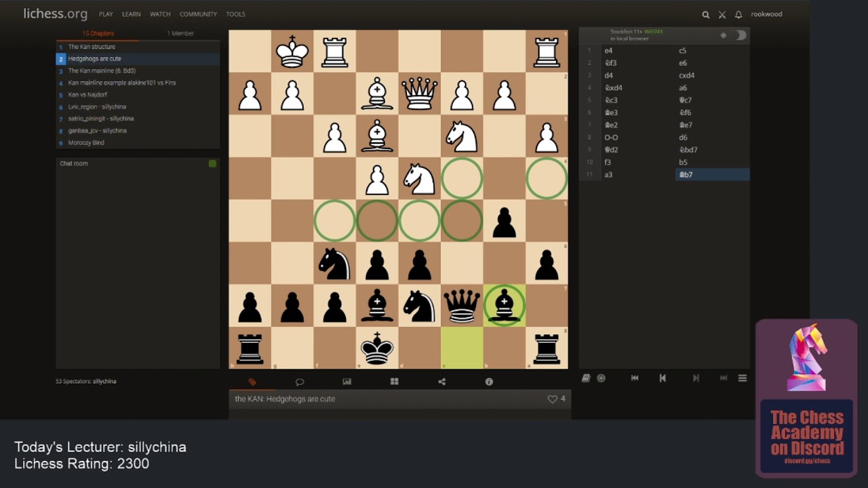Click spectator name sillychina
This screenshot has height=488, width=868.
[x=104, y=382]
